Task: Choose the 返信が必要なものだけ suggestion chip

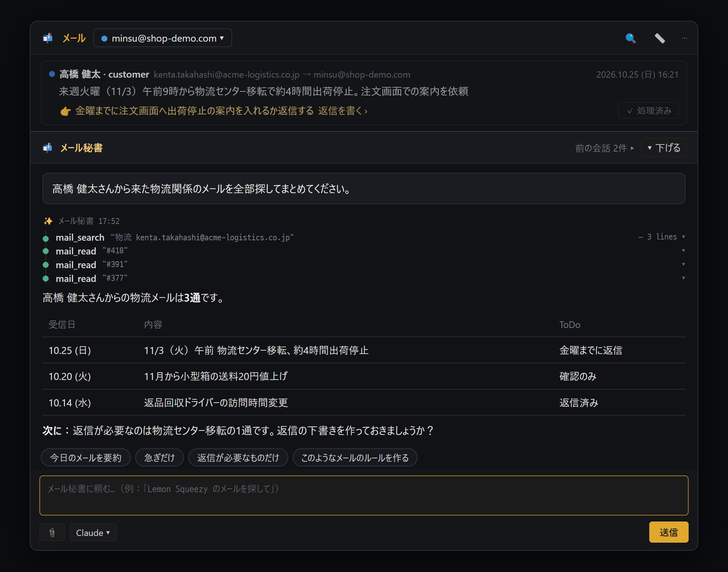Action: (x=238, y=458)
